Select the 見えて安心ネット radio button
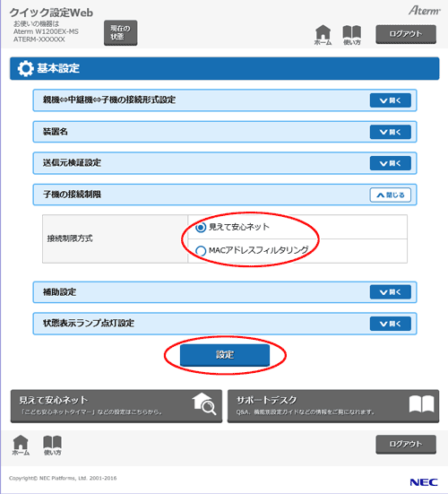The width and height of the screenshot is (448, 494). pyautogui.click(x=201, y=227)
